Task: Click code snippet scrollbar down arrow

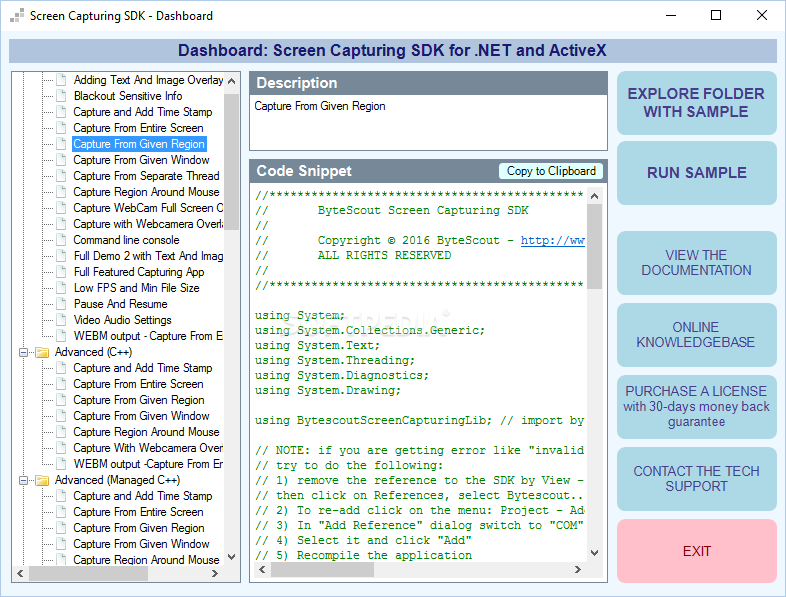Action: [x=595, y=553]
